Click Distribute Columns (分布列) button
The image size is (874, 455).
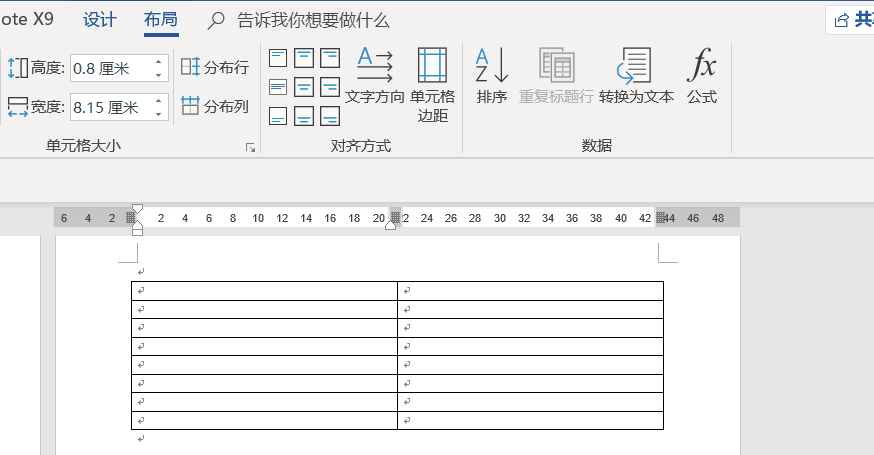pos(215,106)
